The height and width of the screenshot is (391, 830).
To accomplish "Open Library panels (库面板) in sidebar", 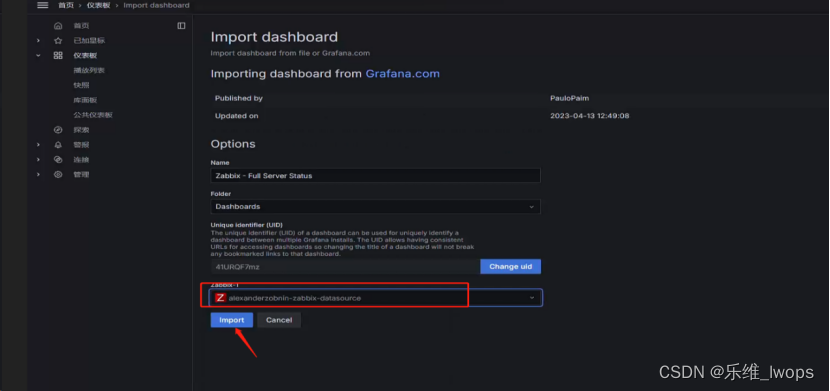I will [85, 100].
